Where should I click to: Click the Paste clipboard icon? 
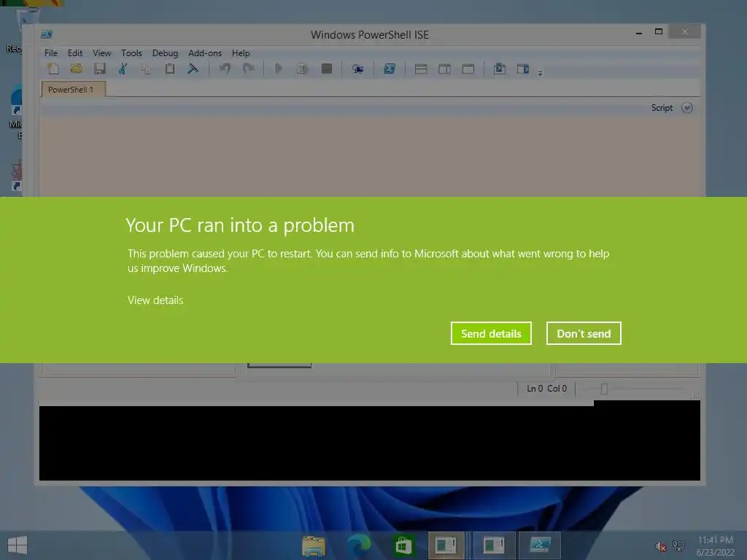[169, 69]
